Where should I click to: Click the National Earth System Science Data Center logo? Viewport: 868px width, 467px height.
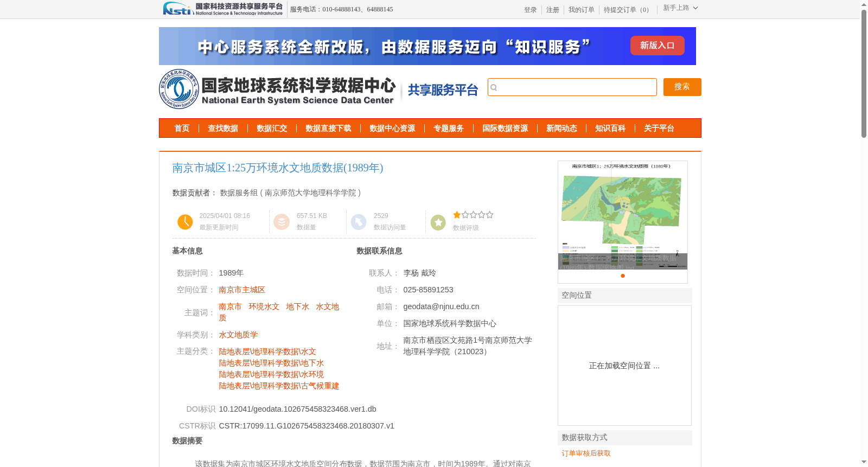click(x=278, y=89)
